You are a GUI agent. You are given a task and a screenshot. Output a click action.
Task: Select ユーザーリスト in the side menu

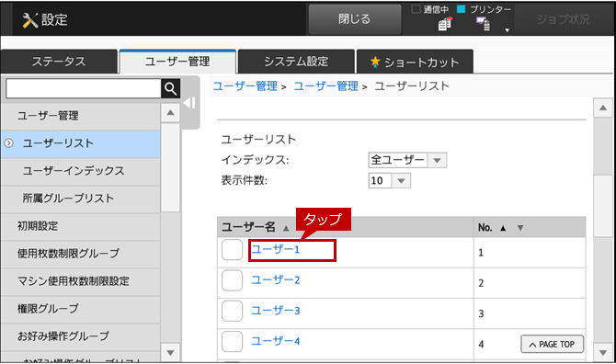click(81, 143)
